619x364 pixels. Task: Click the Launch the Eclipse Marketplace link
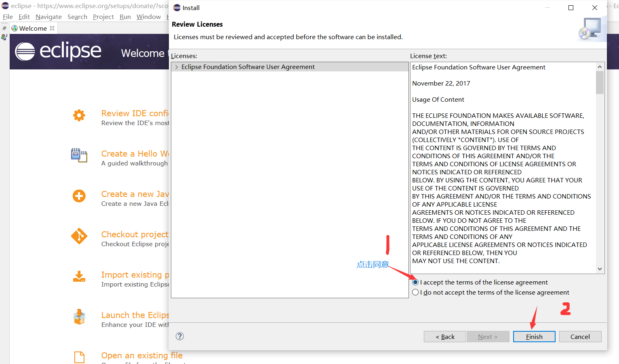pos(135,315)
